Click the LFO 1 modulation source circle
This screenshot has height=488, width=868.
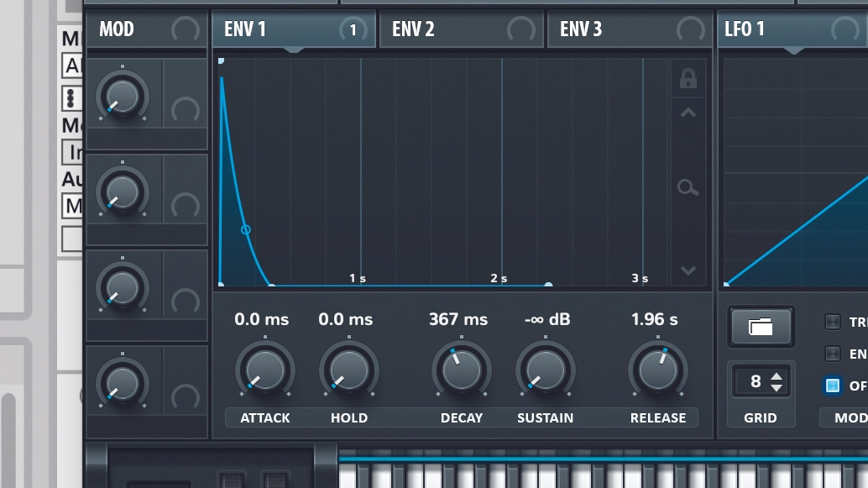pos(845,29)
